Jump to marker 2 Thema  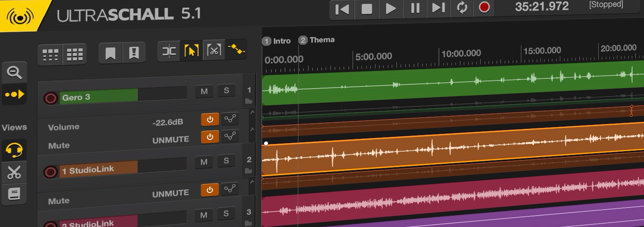(x=317, y=40)
